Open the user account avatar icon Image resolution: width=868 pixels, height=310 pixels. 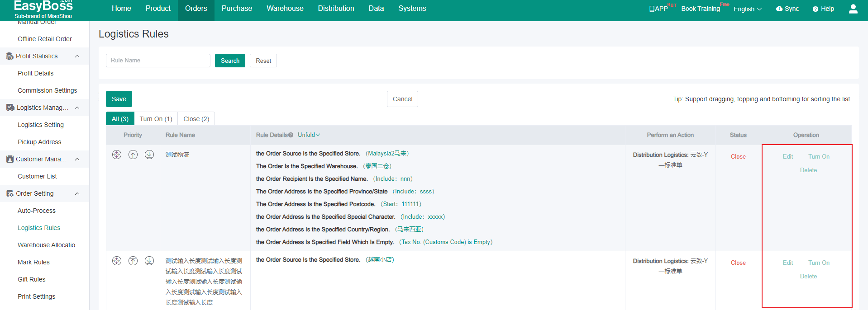[853, 9]
